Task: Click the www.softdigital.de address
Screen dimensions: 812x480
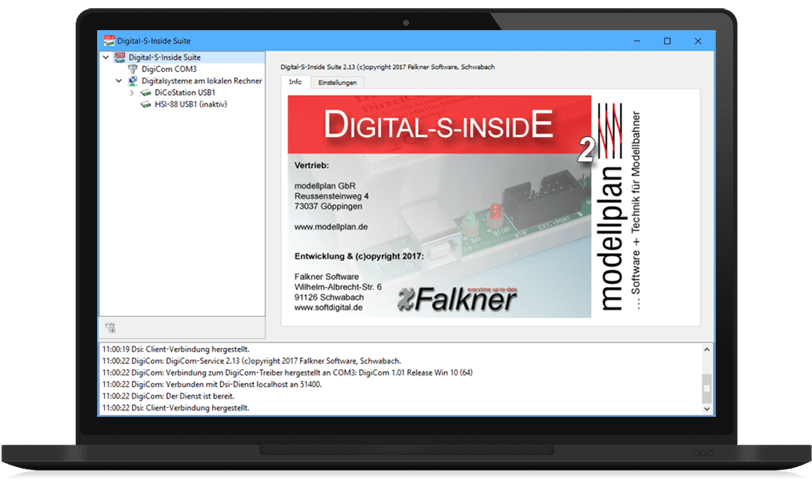Action: (328, 308)
